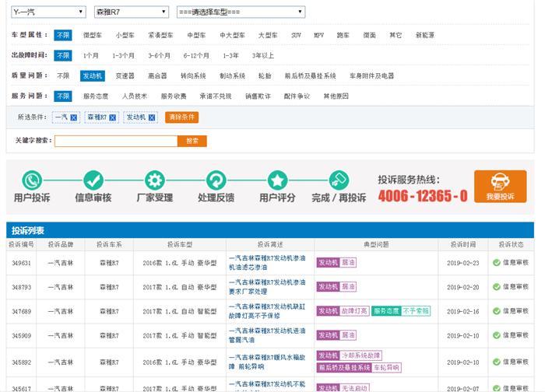
Task: Click complaint number 347689
Action: [x=22, y=311]
